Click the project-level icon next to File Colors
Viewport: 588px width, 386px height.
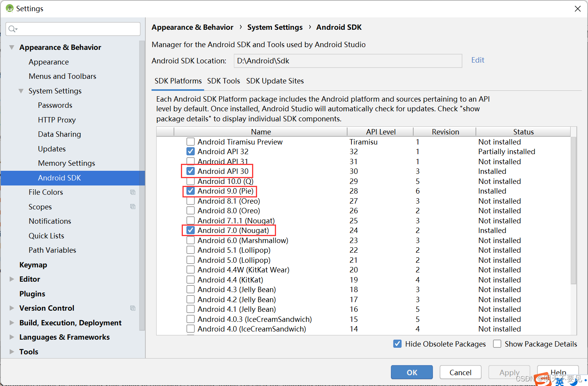133,192
